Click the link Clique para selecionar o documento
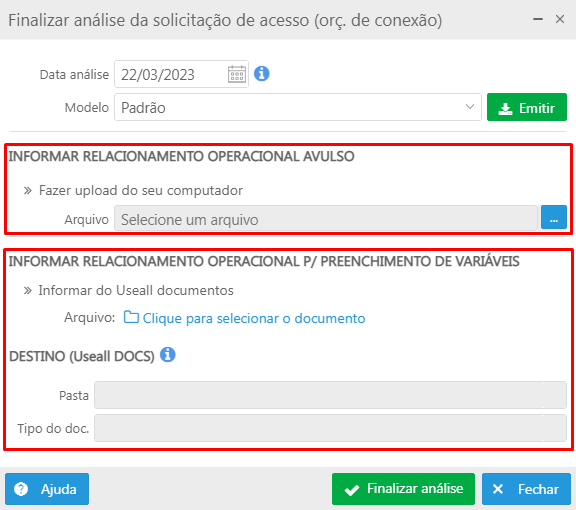 click(x=254, y=318)
